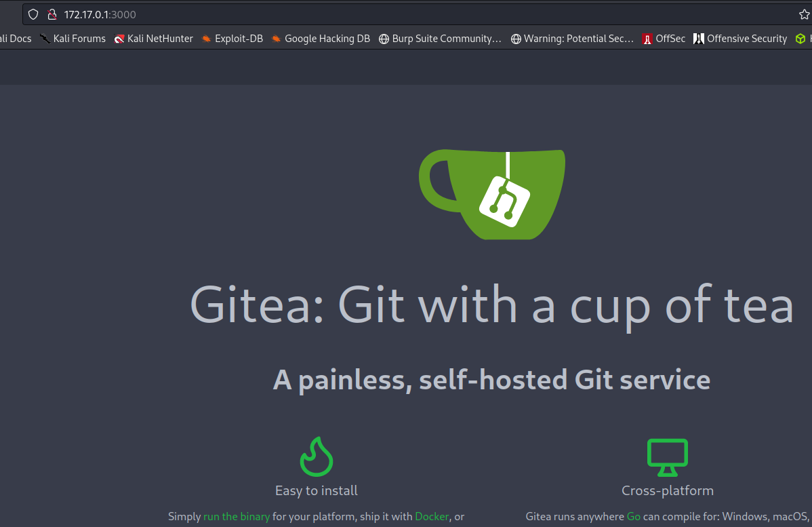Click the Warning bookmark globe icon
This screenshot has height=527, width=812.
click(516, 39)
